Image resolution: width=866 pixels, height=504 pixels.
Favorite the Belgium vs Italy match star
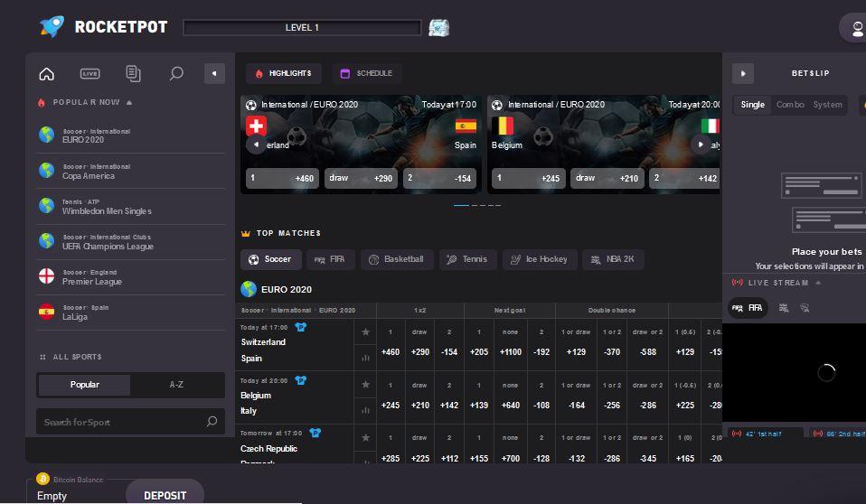coord(365,385)
